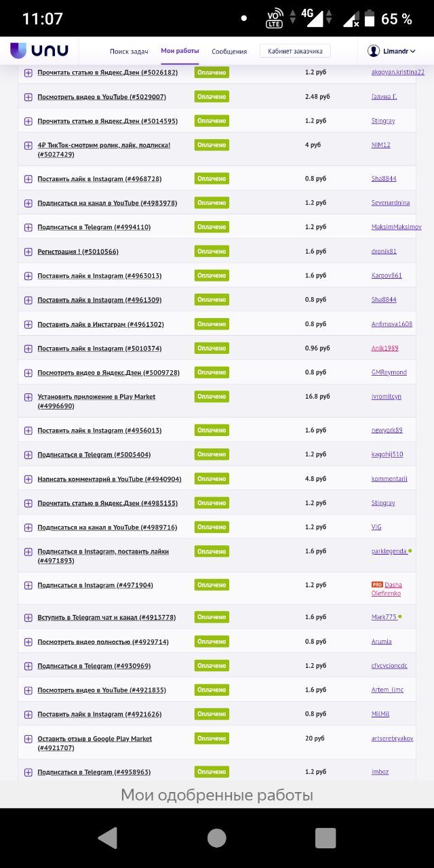Screen dimensions: 434x868
Task: Expand the 4Р ТикТок task row #5027429
Action: [x=28, y=146]
